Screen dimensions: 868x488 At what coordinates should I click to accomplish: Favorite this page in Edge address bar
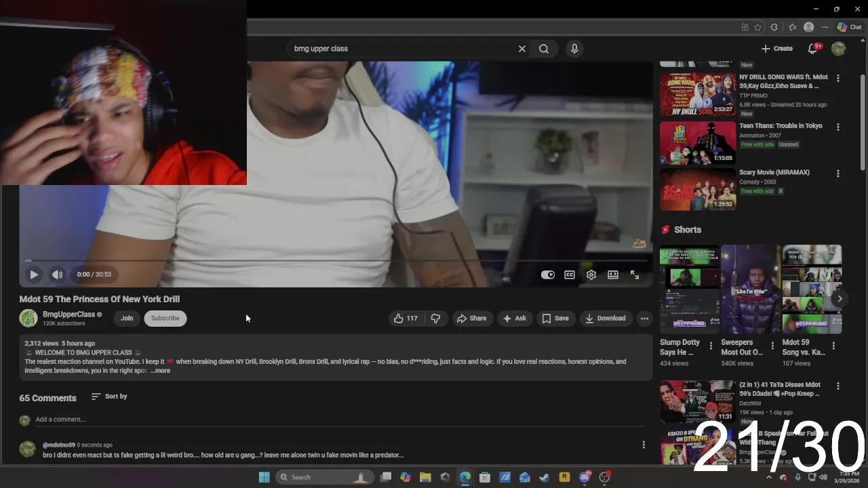coord(758,27)
